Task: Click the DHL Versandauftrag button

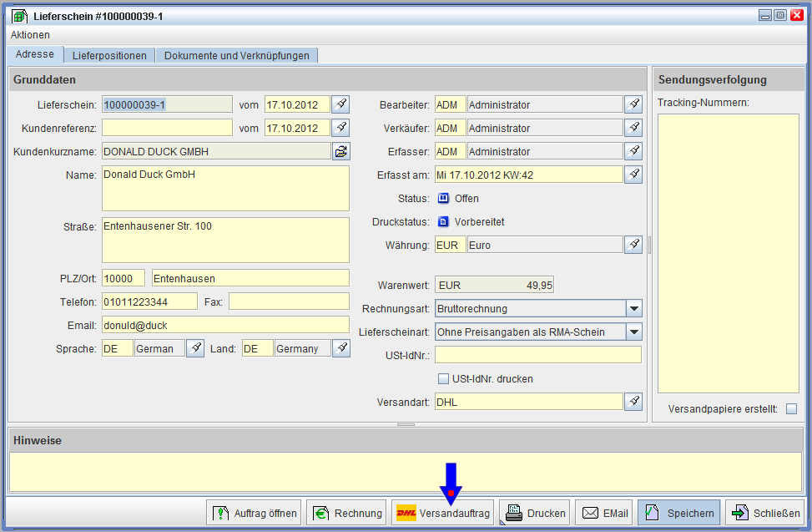Action: [443, 513]
